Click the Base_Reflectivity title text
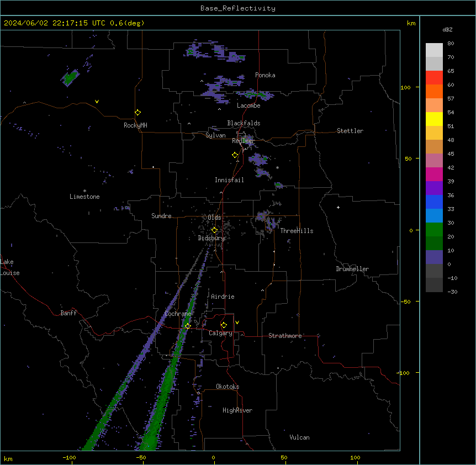The height and width of the screenshot is (465, 476). pyautogui.click(x=238, y=8)
